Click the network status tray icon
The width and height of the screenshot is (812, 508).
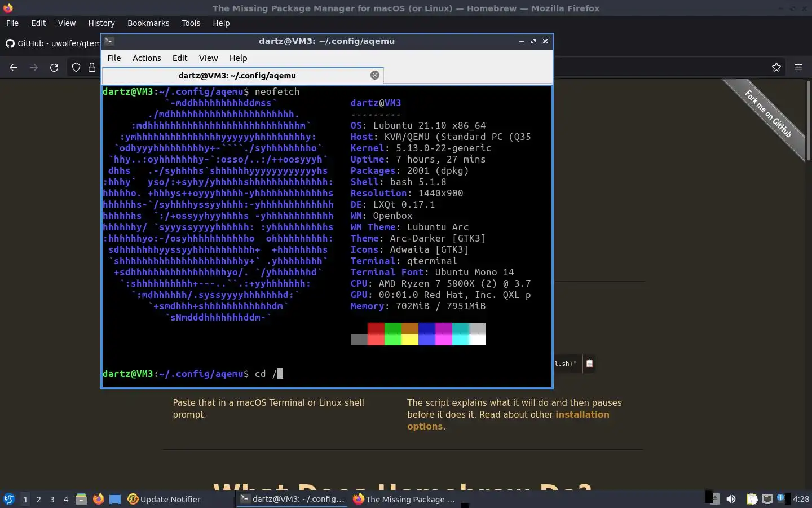(x=767, y=499)
